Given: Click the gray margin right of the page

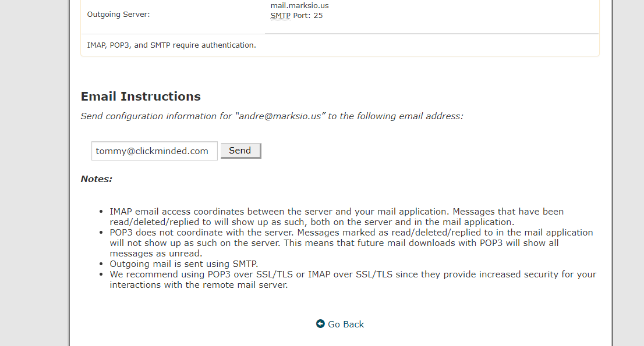Looking at the screenshot, I should point(629,174).
